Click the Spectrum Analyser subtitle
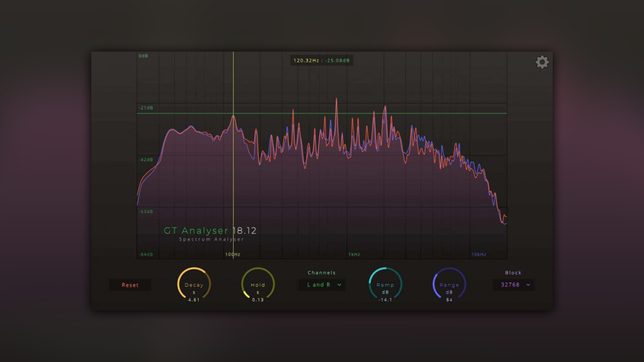 click(x=211, y=239)
